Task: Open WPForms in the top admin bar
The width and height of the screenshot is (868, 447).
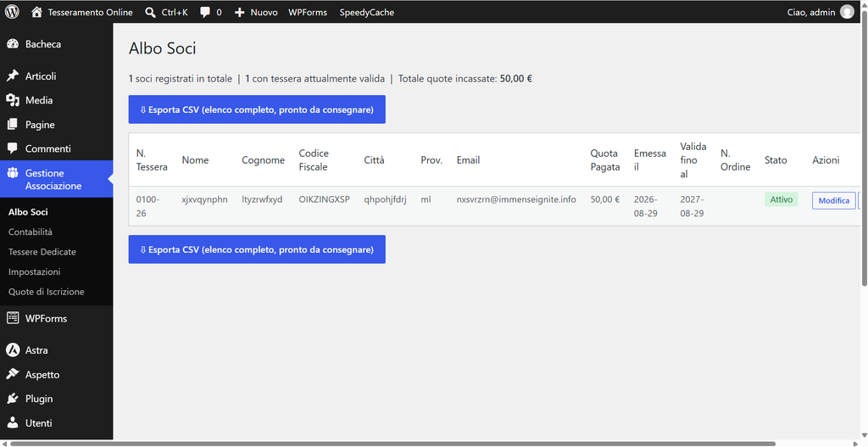Action: click(307, 12)
